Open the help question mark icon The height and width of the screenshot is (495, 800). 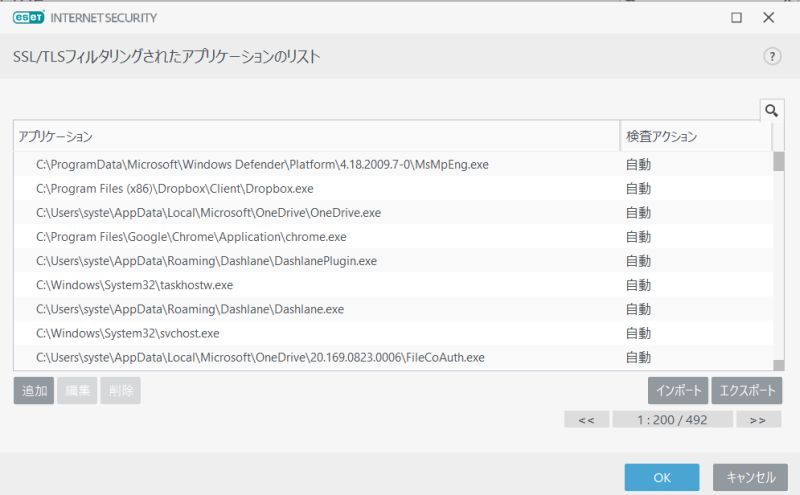click(772, 56)
